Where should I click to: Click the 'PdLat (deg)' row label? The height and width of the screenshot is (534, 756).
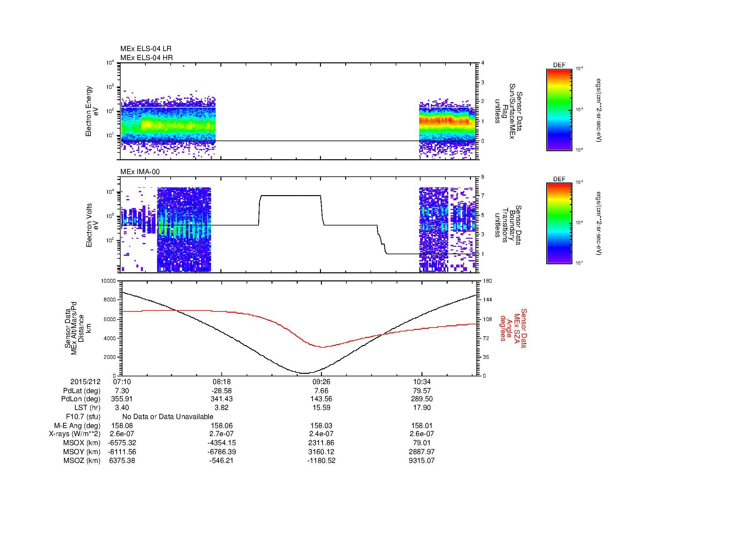(82, 391)
